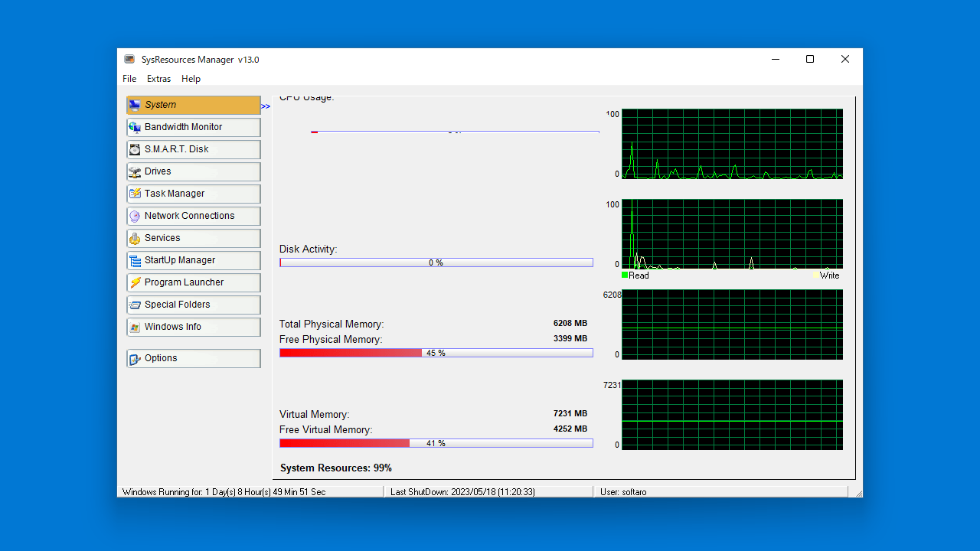Click the disk Read/Write activity graph
The height and width of the screenshot is (551, 980).
[732, 234]
